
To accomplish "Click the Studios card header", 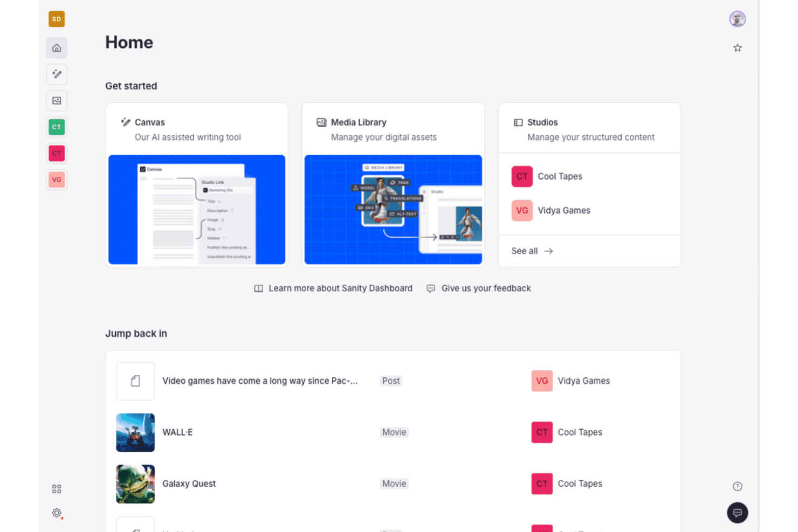I will click(x=589, y=129).
